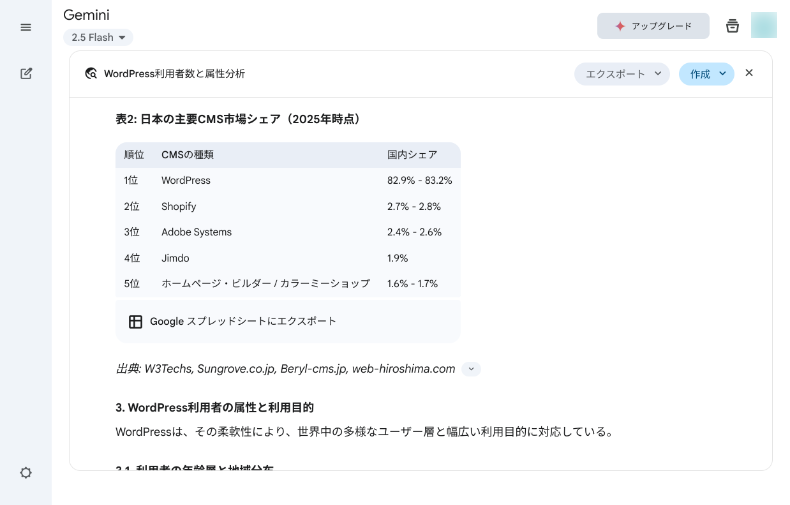790x505 pixels.
Task: Click the 出典 sources line text
Action: (x=285, y=369)
